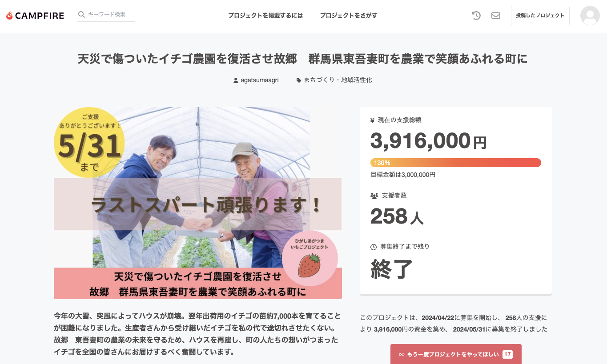
Task: Click the tag icon beside まちづくり category
Action: coord(299,80)
